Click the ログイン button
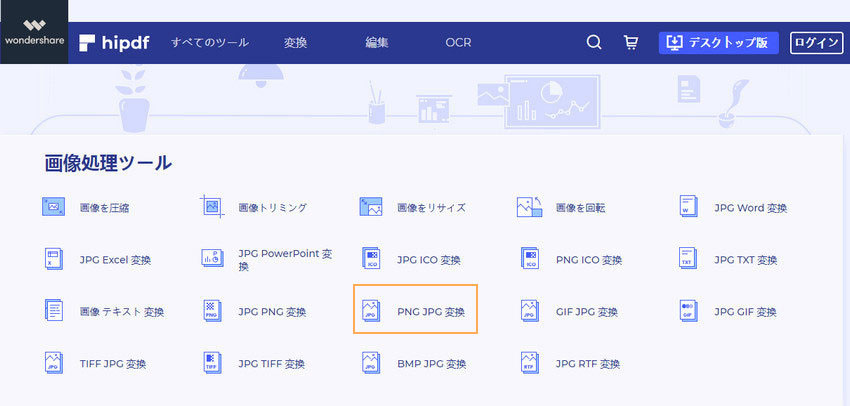850x406 pixels. click(x=817, y=43)
